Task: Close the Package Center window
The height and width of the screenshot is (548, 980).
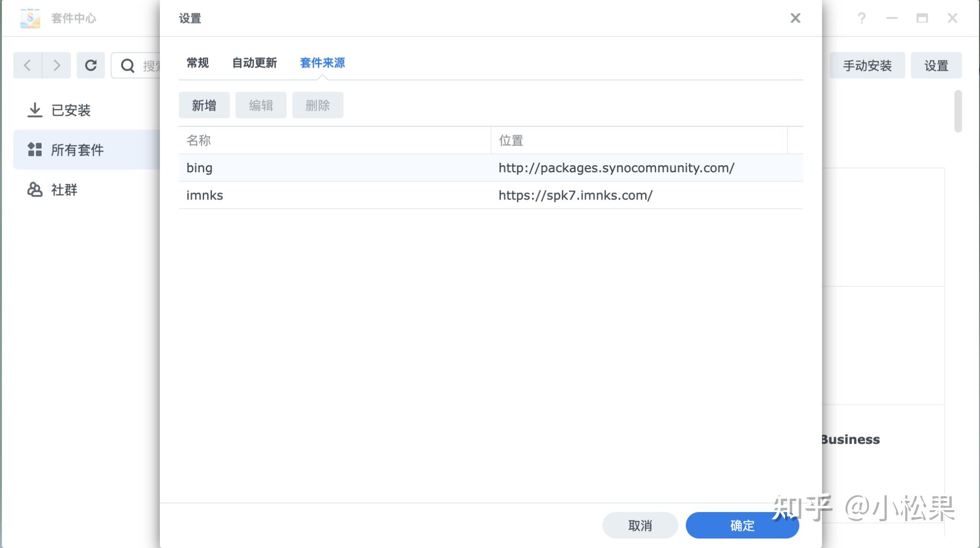Action: [952, 18]
